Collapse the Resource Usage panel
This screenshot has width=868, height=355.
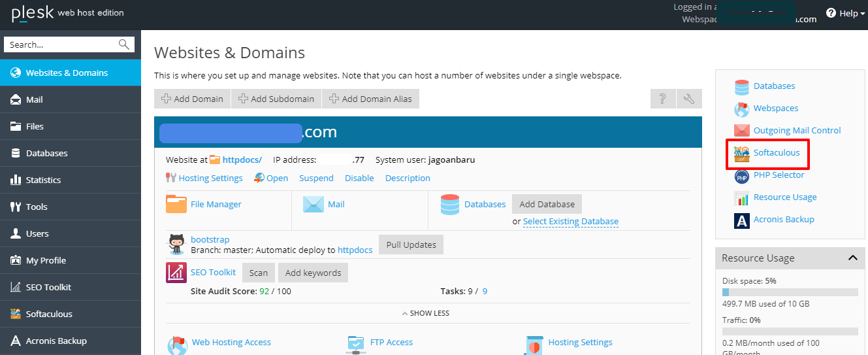point(852,258)
